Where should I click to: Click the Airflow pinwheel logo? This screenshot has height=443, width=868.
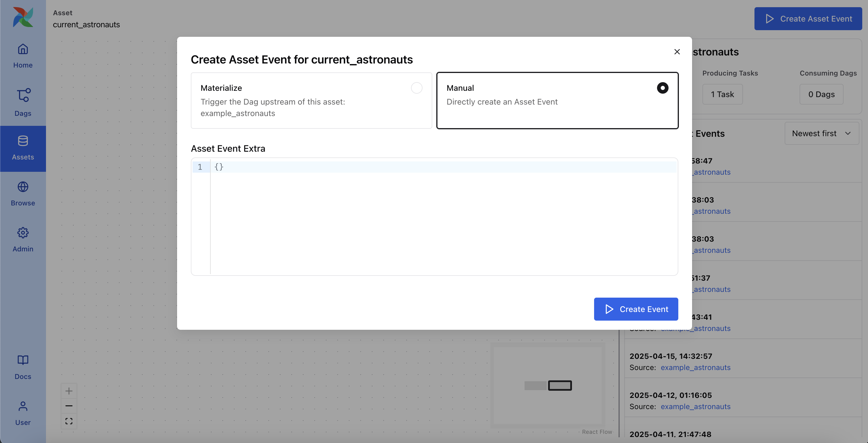23,17
